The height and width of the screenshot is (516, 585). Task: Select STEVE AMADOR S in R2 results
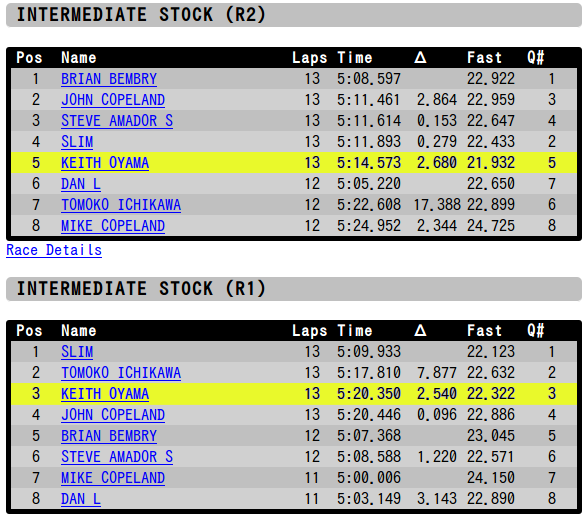point(117,121)
